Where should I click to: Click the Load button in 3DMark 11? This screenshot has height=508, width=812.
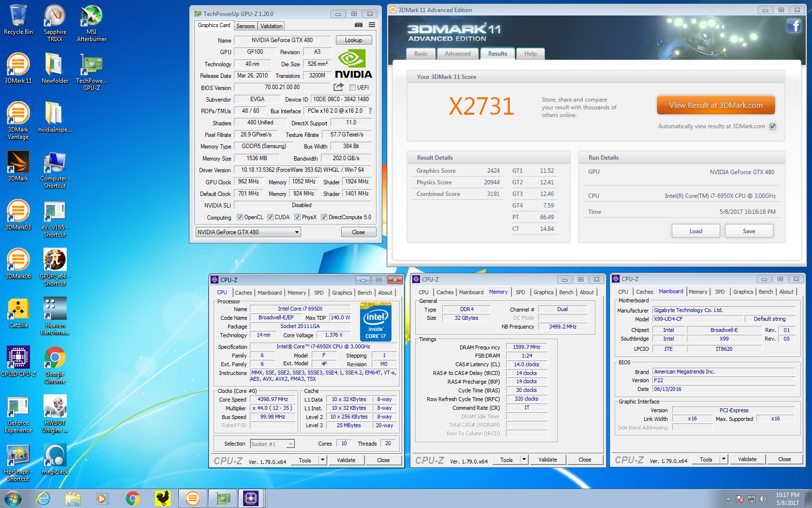pos(696,231)
